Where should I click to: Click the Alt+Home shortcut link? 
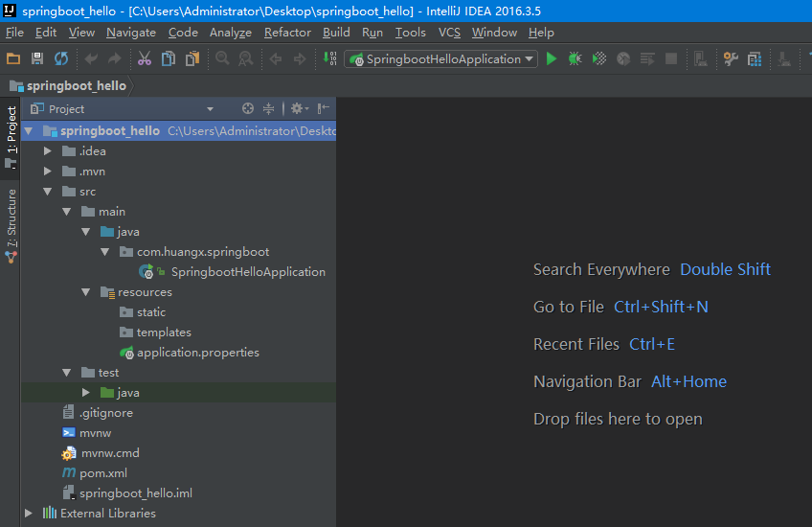click(688, 381)
